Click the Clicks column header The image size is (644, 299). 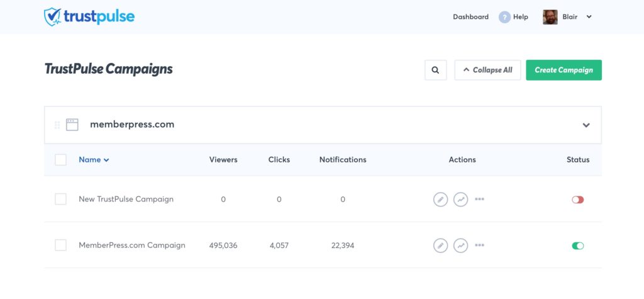(x=279, y=160)
